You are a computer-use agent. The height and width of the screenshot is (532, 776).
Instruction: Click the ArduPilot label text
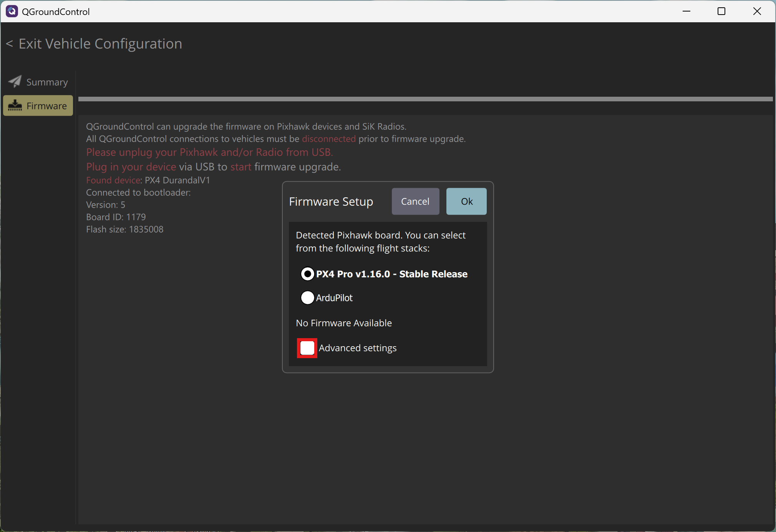[334, 298]
